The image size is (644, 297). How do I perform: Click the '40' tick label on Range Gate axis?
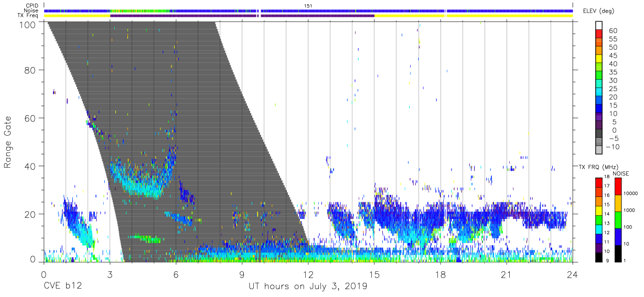pyautogui.click(x=30, y=166)
